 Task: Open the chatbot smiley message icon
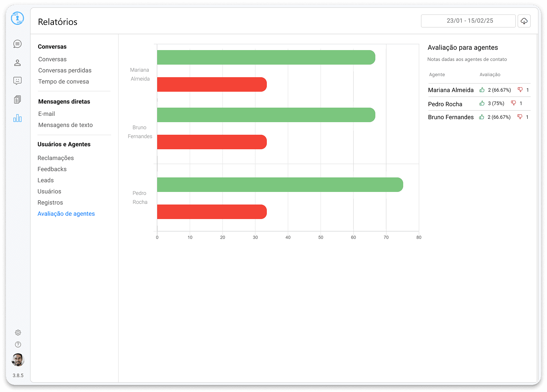coord(17,81)
